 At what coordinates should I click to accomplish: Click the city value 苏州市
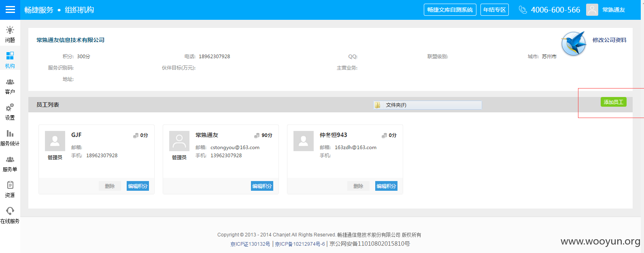(549, 57)
